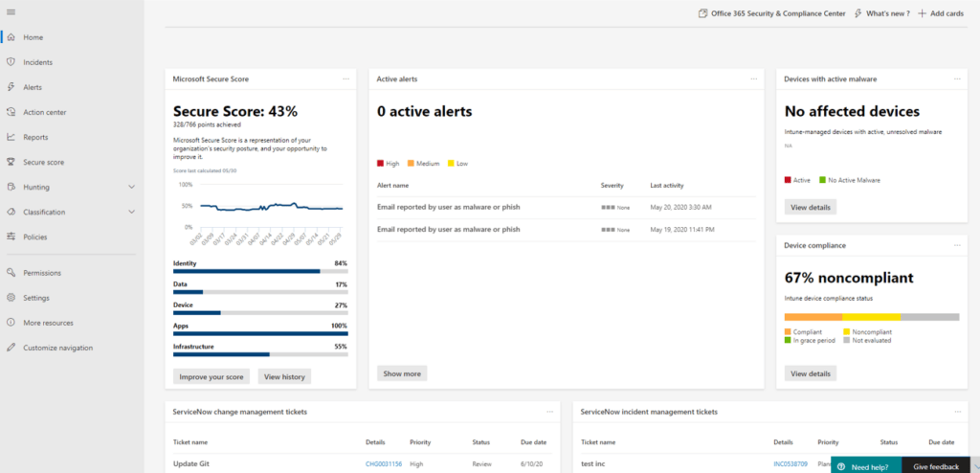The height and width of the screenshot is (473, 980).
Task: Open ticket link CHG0031156
Action: pyautogui.click(x=385, y=463)
